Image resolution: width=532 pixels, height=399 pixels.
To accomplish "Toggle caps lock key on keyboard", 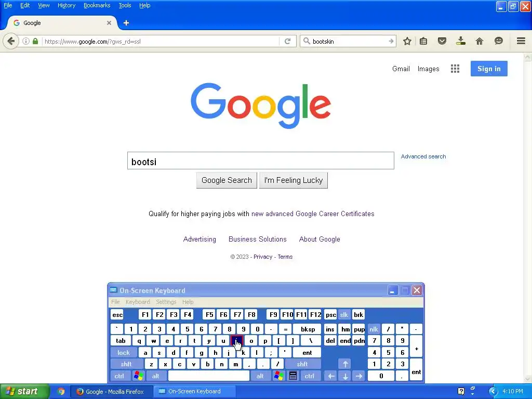I will (124, 353).
